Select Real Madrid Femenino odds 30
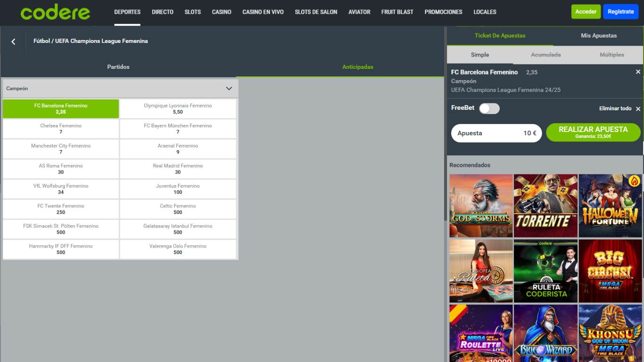 pos(178,169)
